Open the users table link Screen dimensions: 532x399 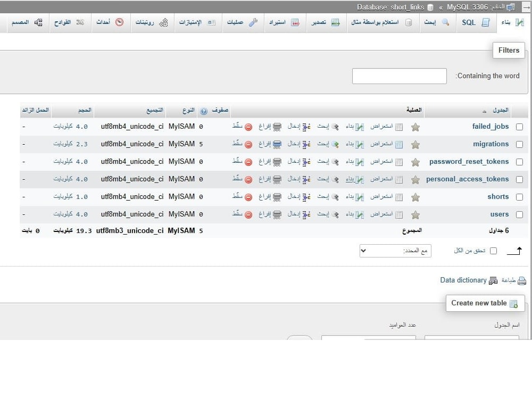(x=500, y=214)
